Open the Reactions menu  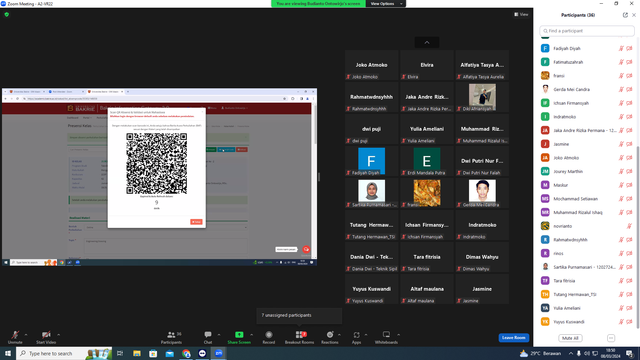tap(330, 337)
